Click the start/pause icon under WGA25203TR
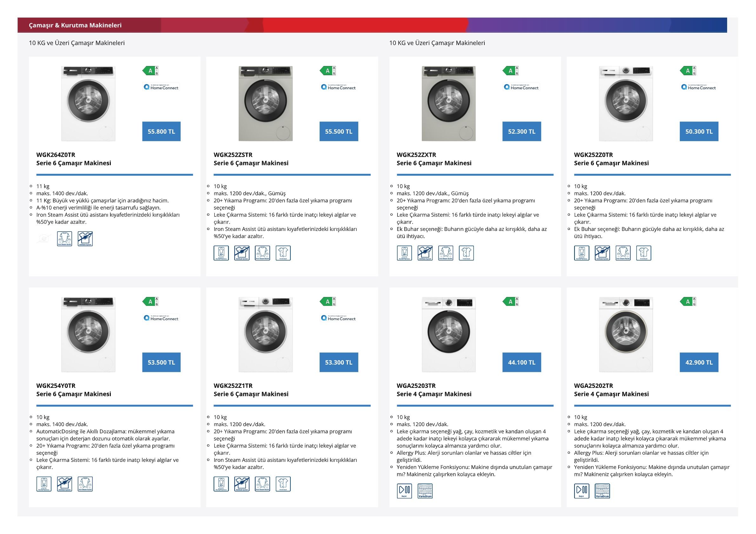 404,491
